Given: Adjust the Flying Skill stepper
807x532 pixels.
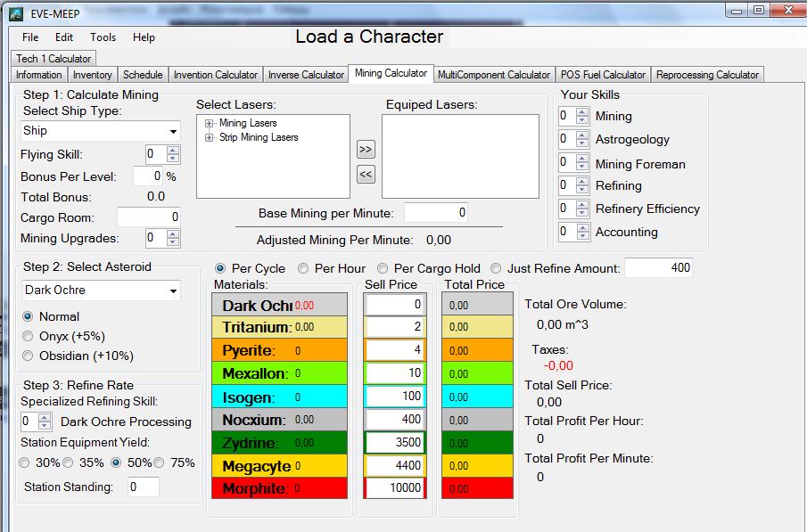Looking at the screenshot, I should (173, 154).
